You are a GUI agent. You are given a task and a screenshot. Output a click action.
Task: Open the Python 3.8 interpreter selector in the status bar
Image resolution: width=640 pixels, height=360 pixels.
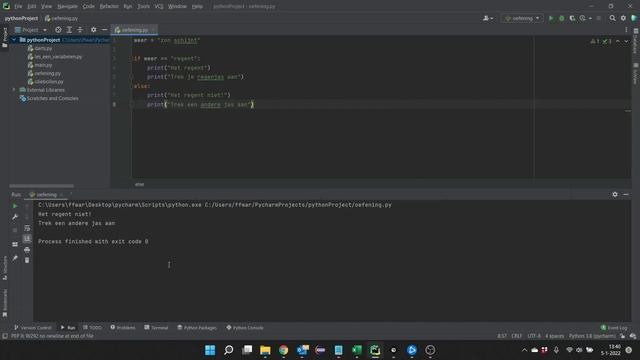(x=592, y=336)
